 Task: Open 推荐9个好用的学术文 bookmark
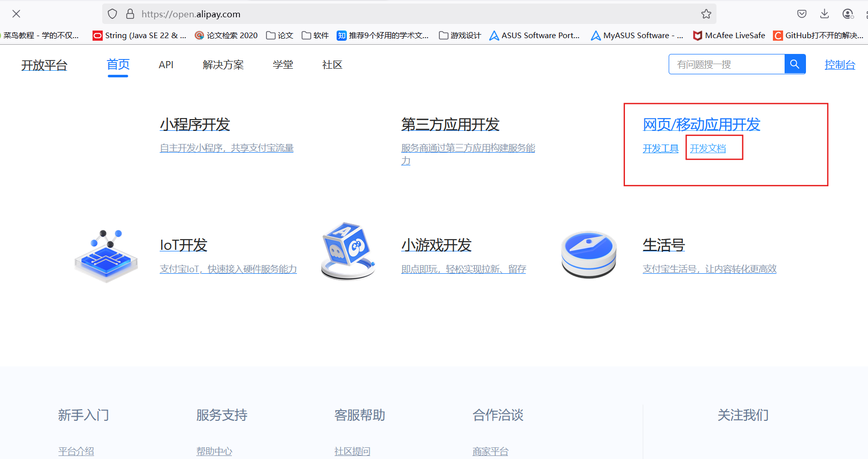(x=383, y=35)
